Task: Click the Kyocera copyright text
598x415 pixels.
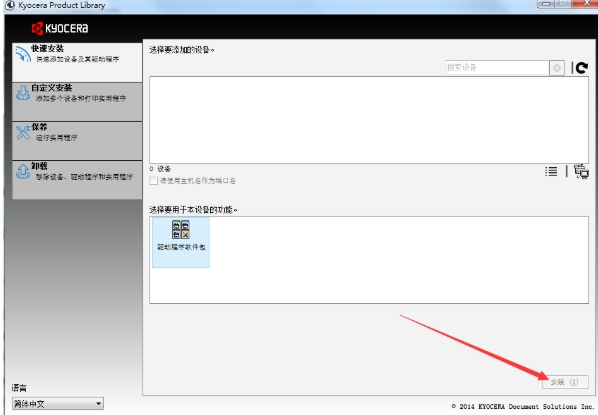Action: point(522,407)
